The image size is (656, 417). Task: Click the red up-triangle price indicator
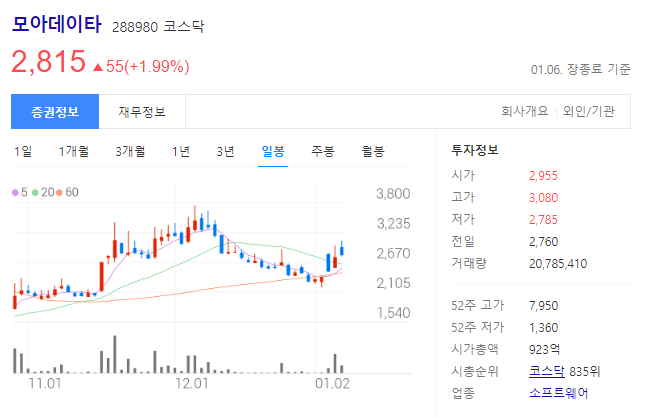pyautogui.click(x=98, y=67)
